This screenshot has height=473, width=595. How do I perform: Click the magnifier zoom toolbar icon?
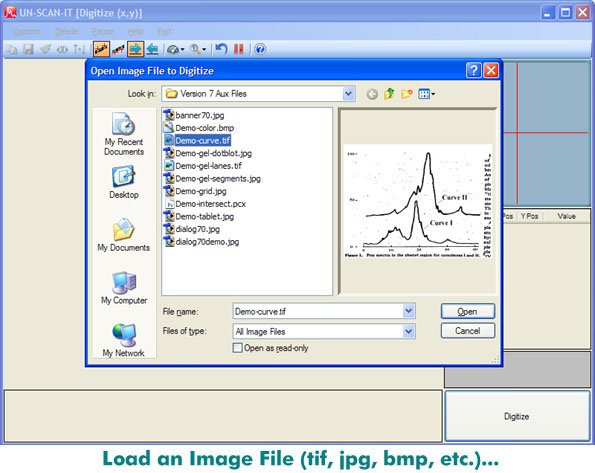point(195,49)
